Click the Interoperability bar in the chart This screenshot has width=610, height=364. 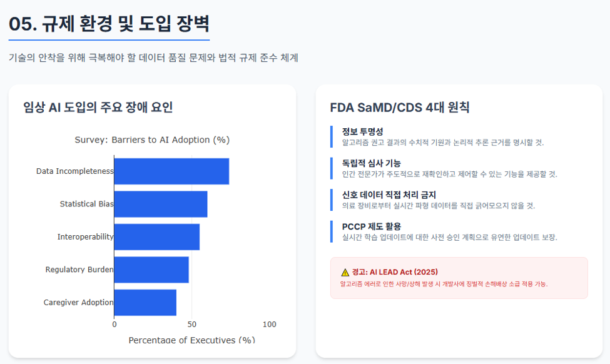point(157,237)
